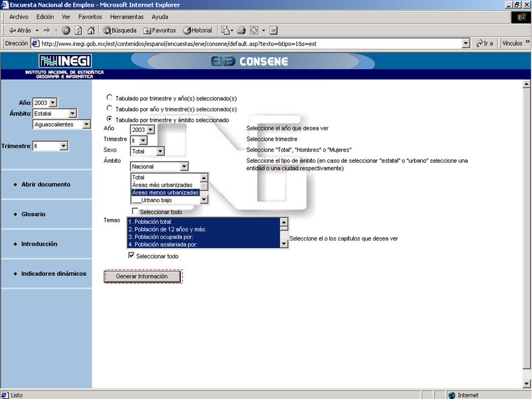Viewport: 532px width, 399px height.
Task: Click the edit page toolbar icon
Action: [254, 30]
